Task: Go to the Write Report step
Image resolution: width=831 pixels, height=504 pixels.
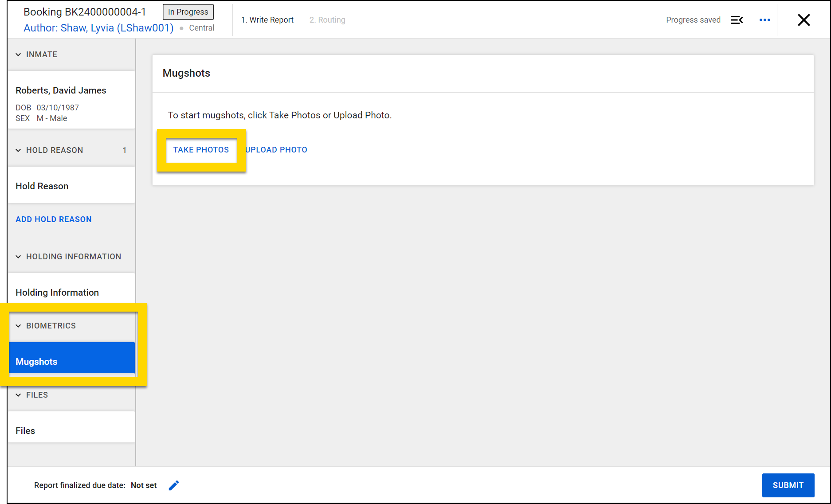Action: coord(267,20)
